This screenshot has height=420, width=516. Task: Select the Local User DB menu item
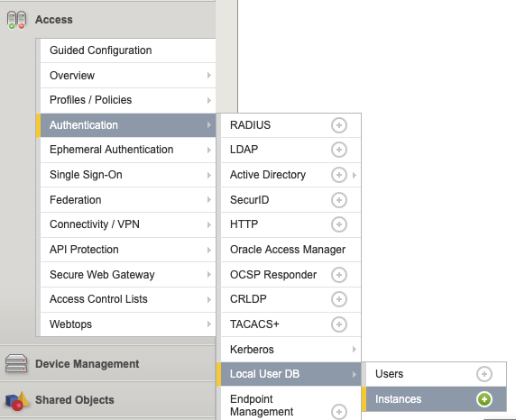click(x=289, y=374)
